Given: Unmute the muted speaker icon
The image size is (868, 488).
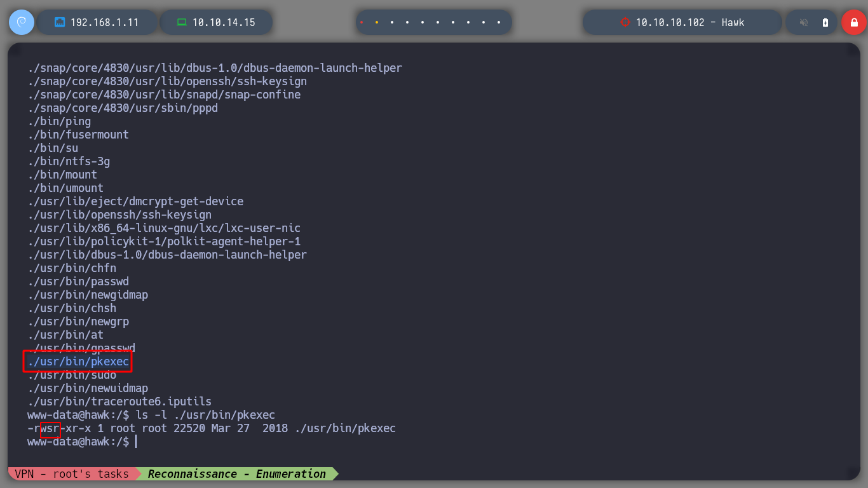Looking at the screenshot, I should [804, 22].
